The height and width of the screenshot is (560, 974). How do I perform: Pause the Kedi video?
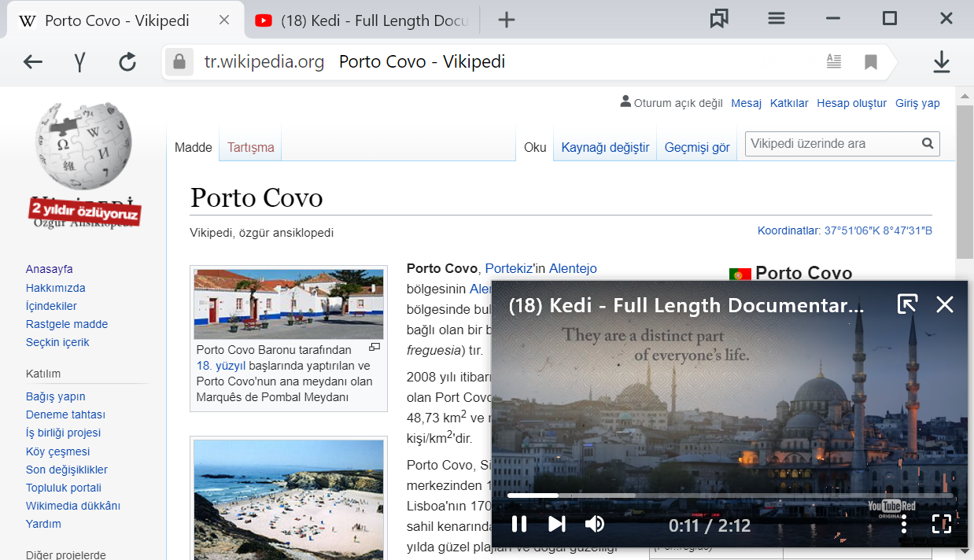click(x=519, y=524)
